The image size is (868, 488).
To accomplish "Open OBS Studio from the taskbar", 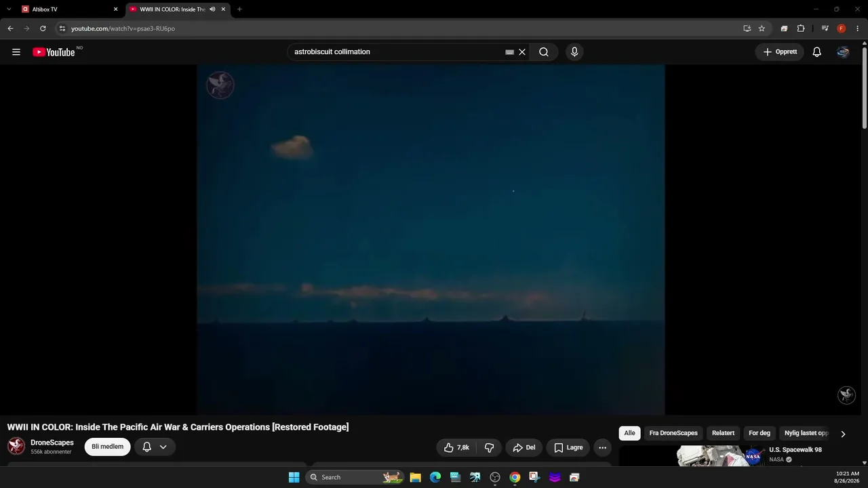I will pyautogui.click(x=495, y=477).
